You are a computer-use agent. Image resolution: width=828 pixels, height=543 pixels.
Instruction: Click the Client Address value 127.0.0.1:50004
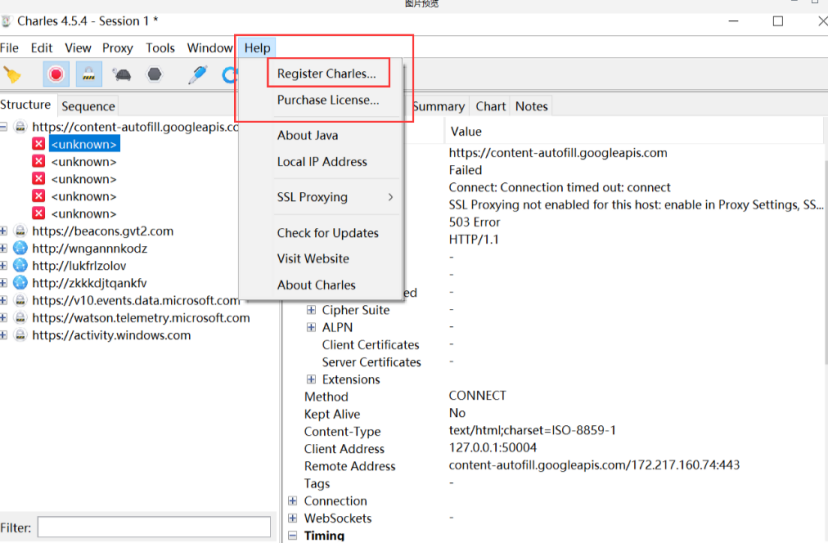coord(492,447)
